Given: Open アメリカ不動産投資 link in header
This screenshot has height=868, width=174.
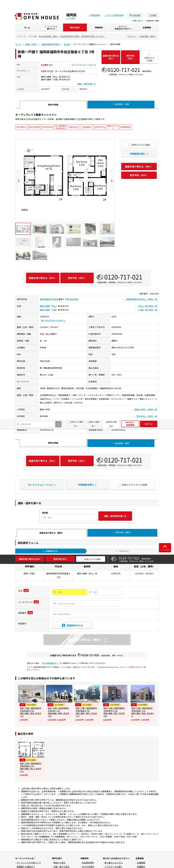Looking at the screenshot, I should 114,15.
